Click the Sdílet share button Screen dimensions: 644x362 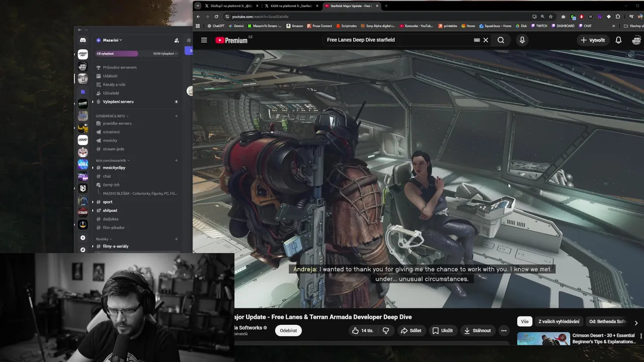[411, 330]
